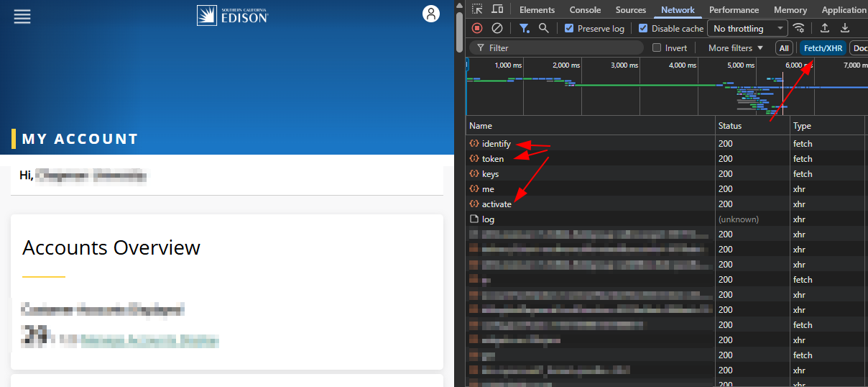Viewport: 868px width, 387px height.
Task: Switch to the Console tab
Action: pos(585,10)
